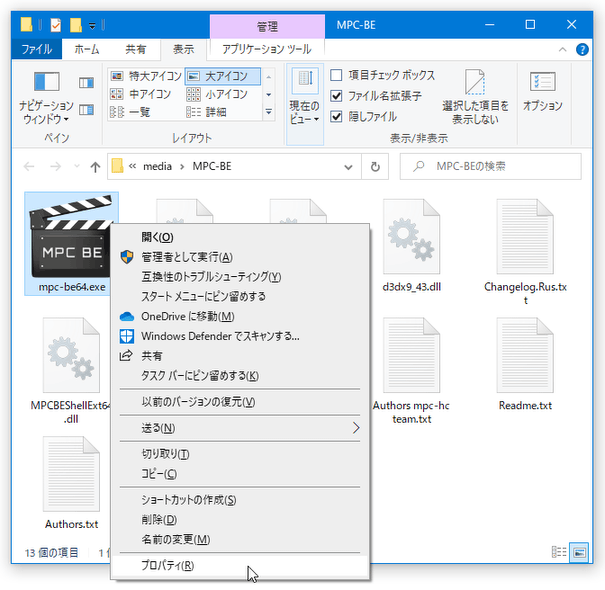Uncheck 隠しファイル checkbox
Viewport: 605px width, 590px height.
[336, 116]
